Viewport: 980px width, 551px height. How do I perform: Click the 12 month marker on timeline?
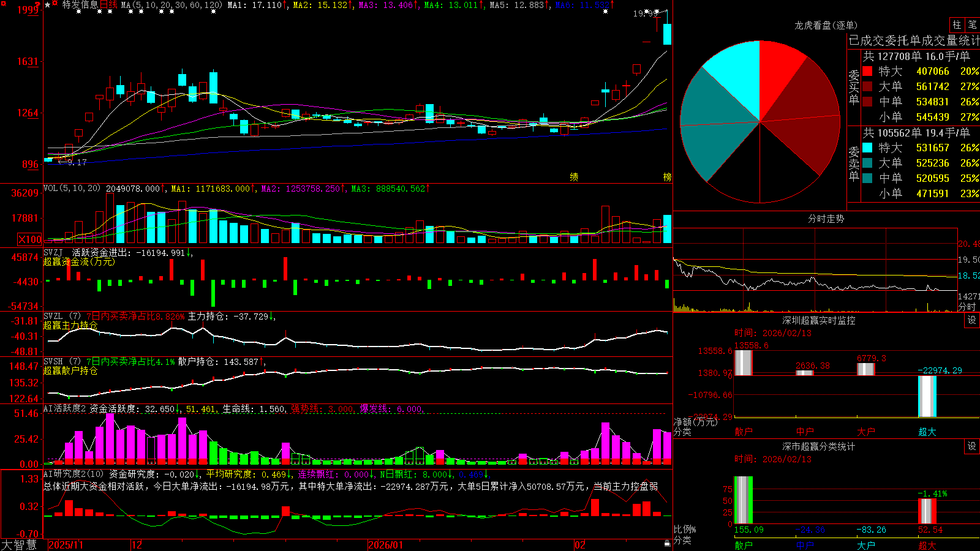pos(137,545)
